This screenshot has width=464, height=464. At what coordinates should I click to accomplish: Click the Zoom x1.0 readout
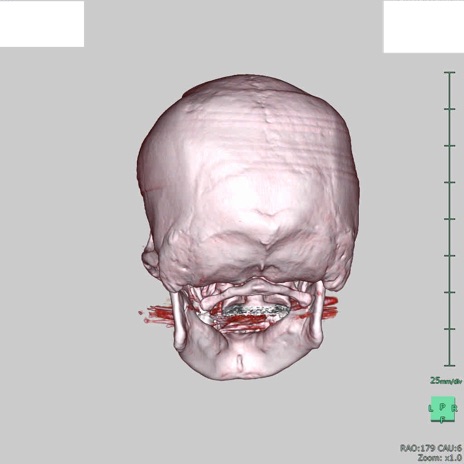439,458
